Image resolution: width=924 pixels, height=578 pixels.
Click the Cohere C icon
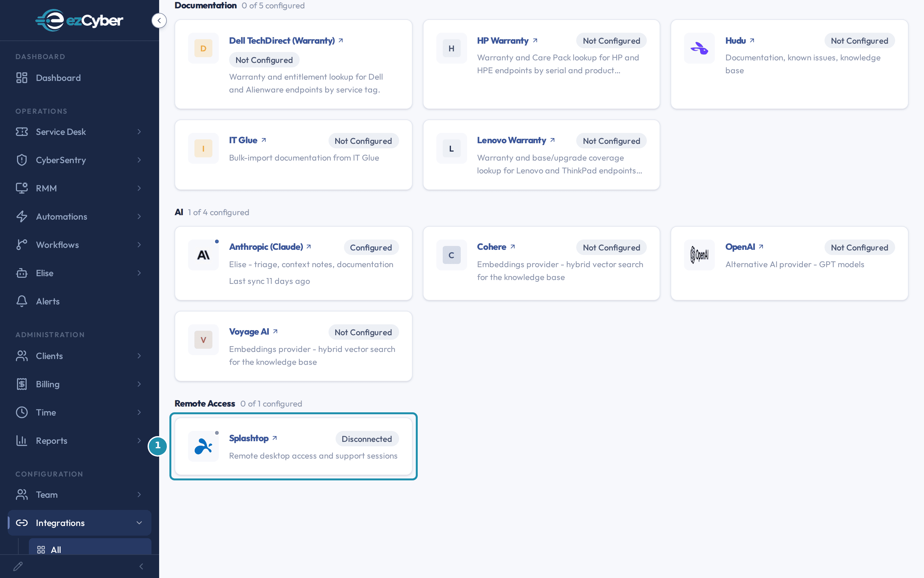[451, 255]
